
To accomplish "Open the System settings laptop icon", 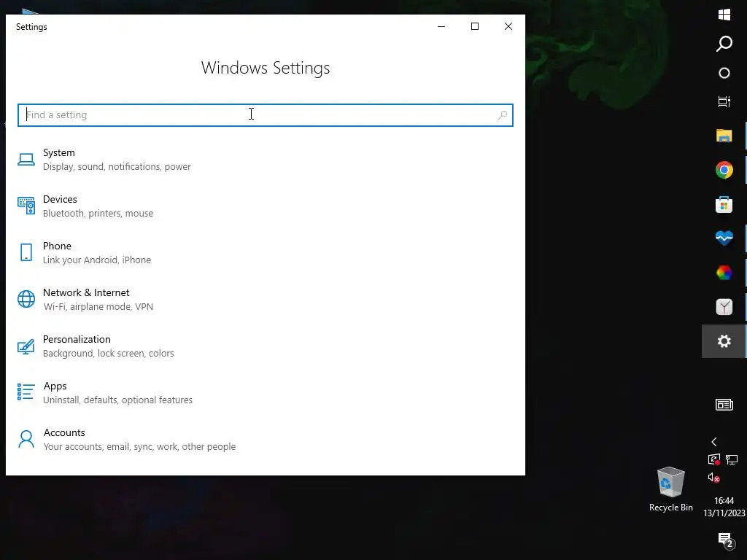I will [x=26, y=160].
